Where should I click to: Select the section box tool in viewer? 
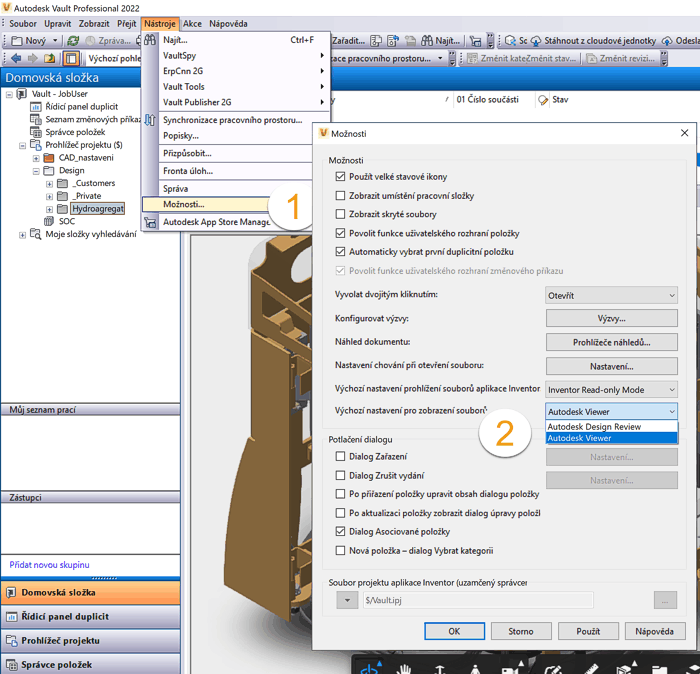623,669
